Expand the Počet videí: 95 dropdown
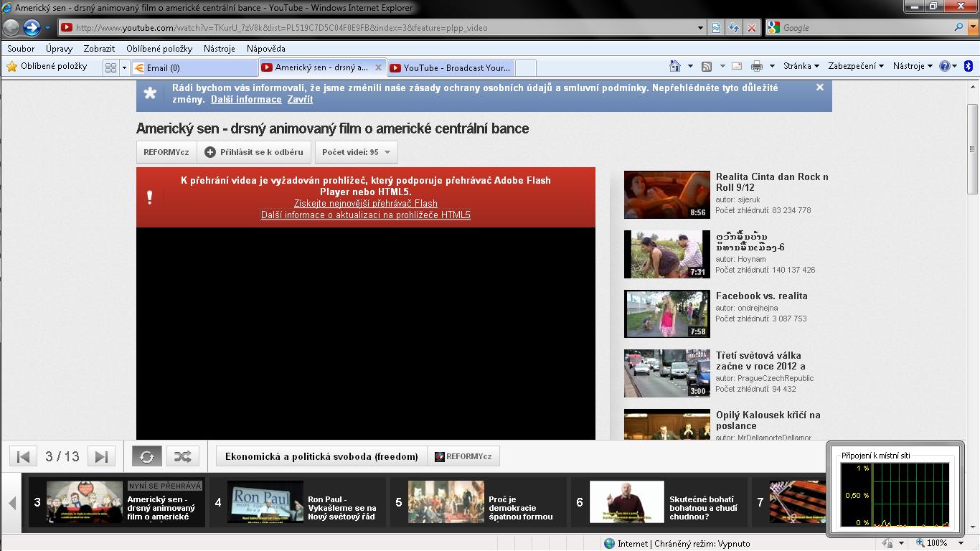This screenshot has width=980, height=551. (357, 152)
